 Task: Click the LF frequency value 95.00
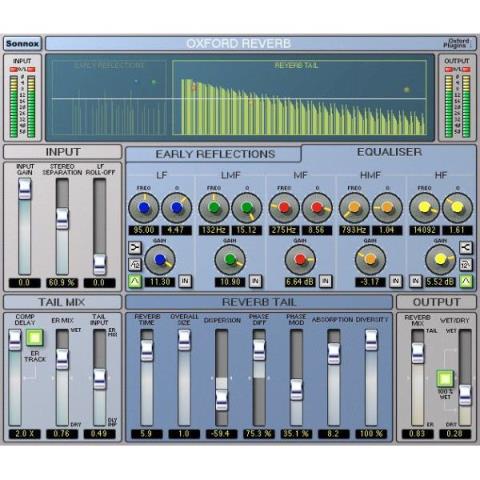[x=144, y=230]
